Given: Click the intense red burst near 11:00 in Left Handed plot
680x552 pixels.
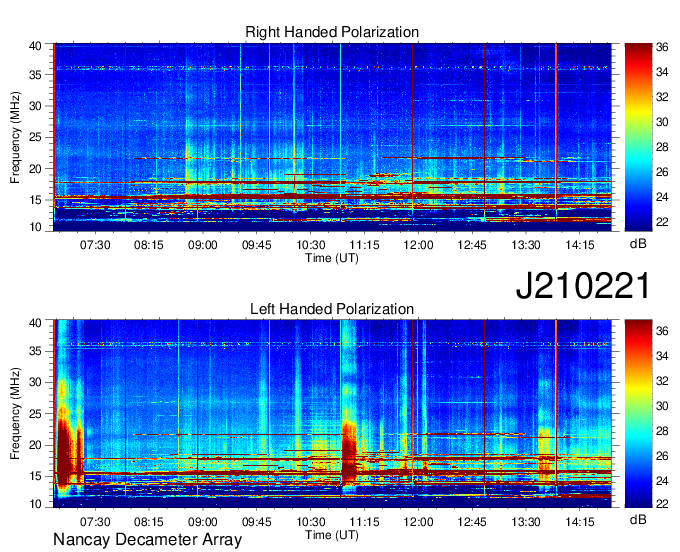Looking at the screenshot, I should tap(349, 453).
